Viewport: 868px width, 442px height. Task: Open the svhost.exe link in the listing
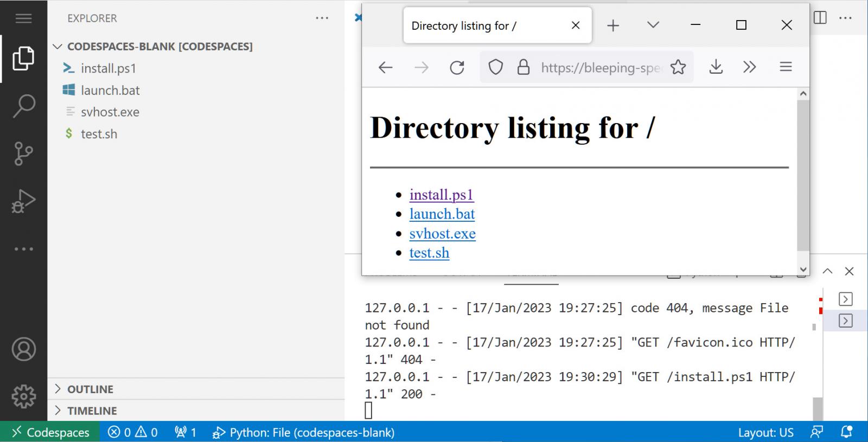pyautogui.click(x=442, y=234)
